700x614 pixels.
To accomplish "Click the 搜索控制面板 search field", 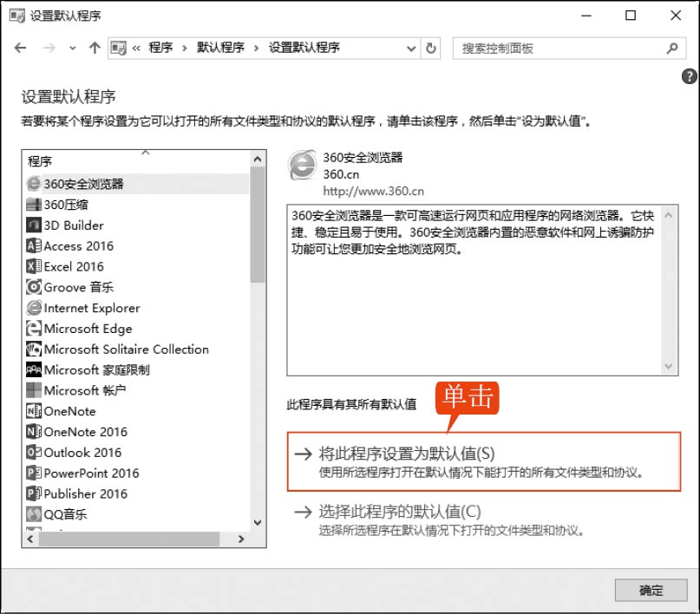I will pos(569,49).
